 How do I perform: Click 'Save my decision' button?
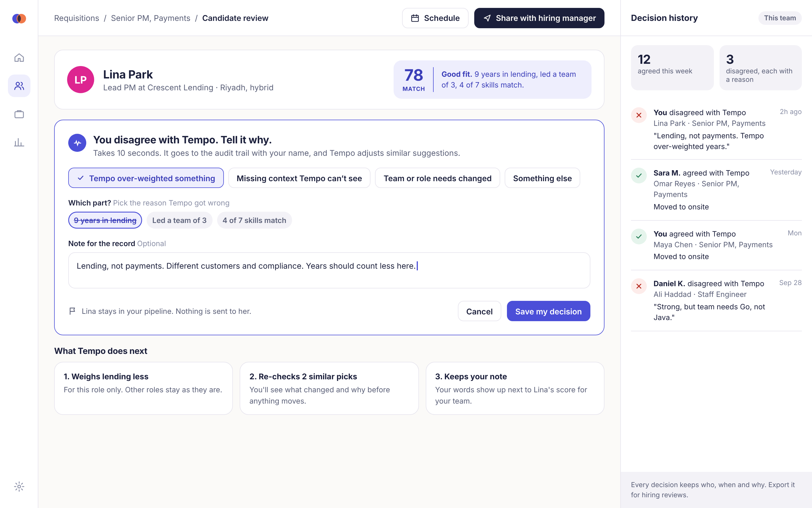548,311
